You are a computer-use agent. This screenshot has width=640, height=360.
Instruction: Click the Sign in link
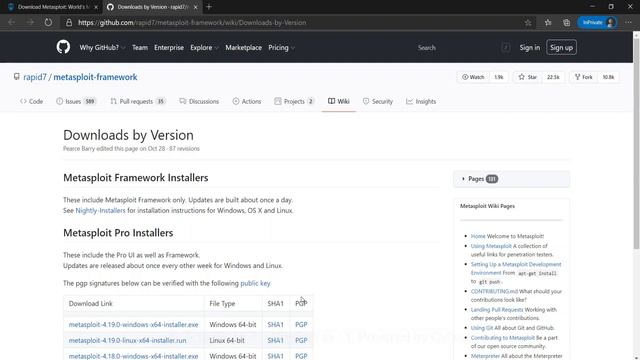[x=529, y=47]
